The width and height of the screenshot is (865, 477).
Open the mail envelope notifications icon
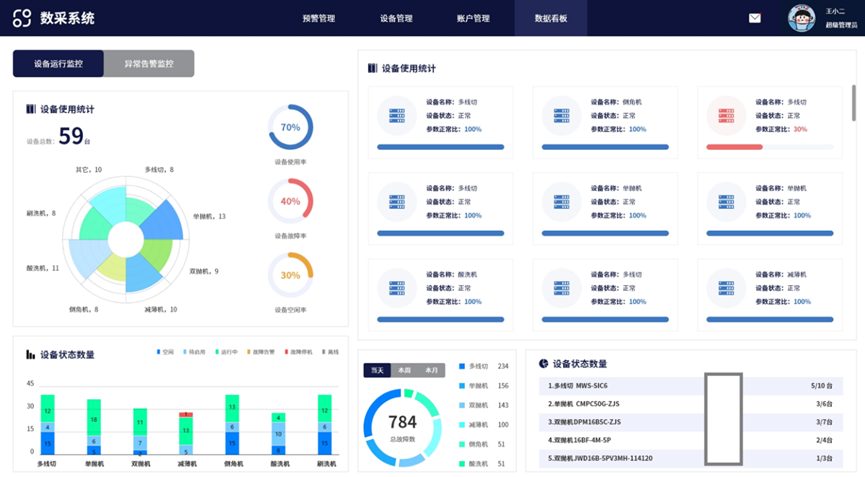pyautogui.click(x=754, y=18)
